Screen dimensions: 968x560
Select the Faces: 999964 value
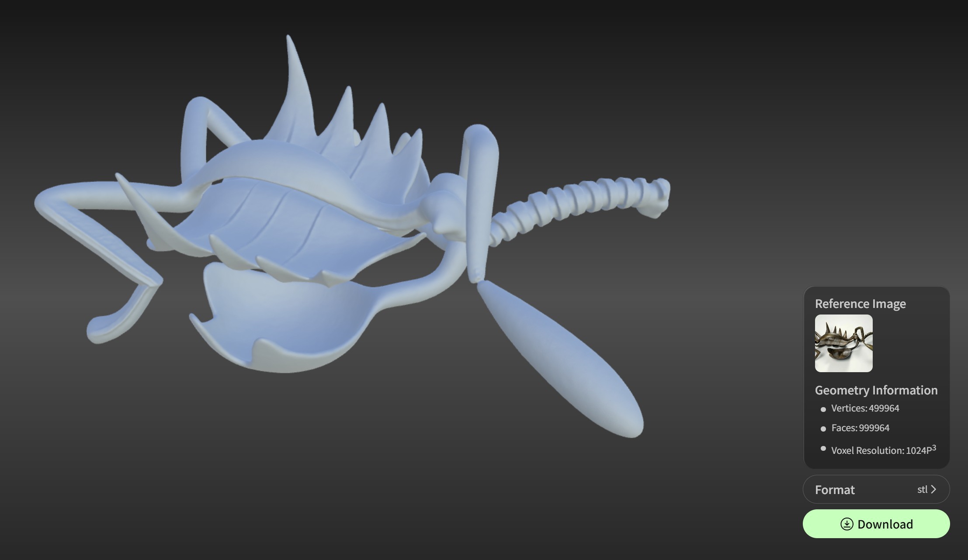point(860,428)
